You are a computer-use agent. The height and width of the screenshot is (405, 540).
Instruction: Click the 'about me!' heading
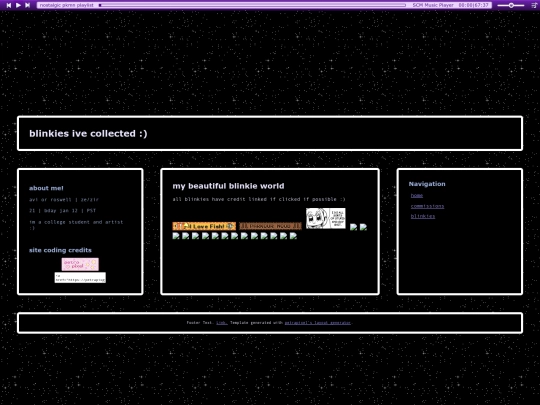coord(46,188)
